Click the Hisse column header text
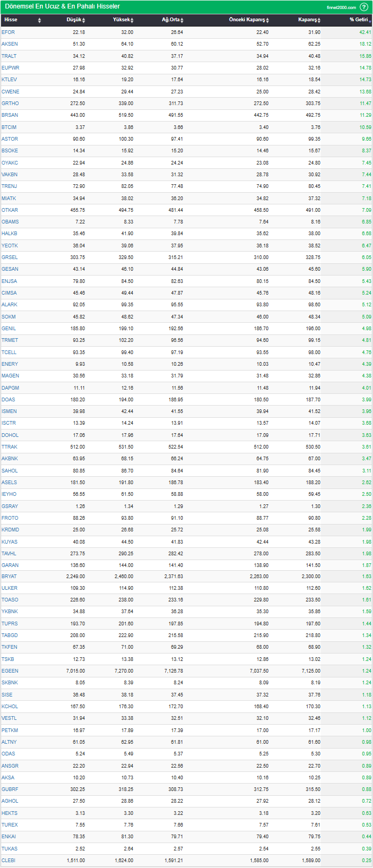The image size is (373, 868). [11, 20]
